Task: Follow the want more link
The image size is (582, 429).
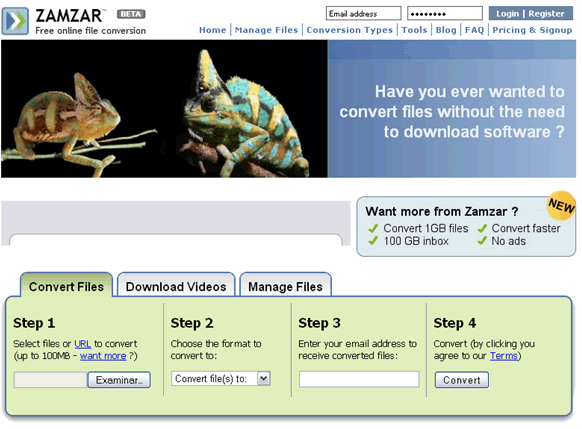Action: pyautogui.click(x=103, y=356)
